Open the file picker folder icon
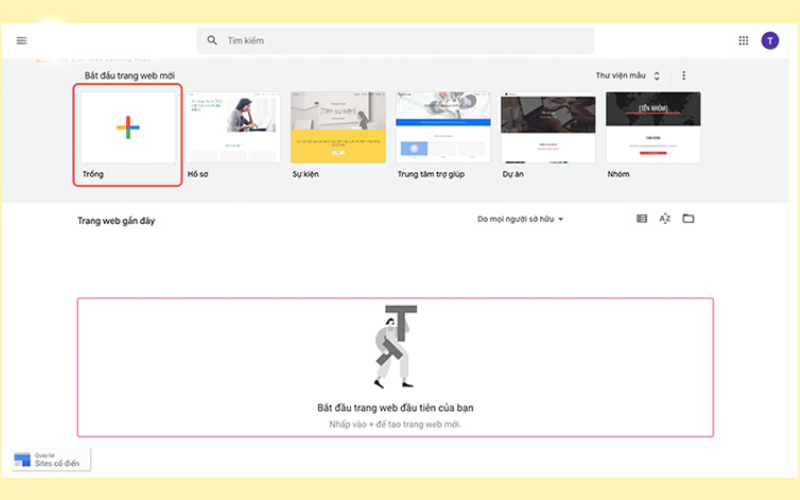800x500 pixels. (688, 219)
